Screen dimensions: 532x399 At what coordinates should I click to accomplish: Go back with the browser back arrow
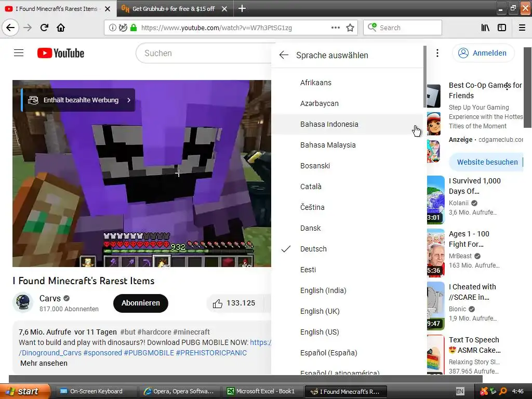point(10,28)
